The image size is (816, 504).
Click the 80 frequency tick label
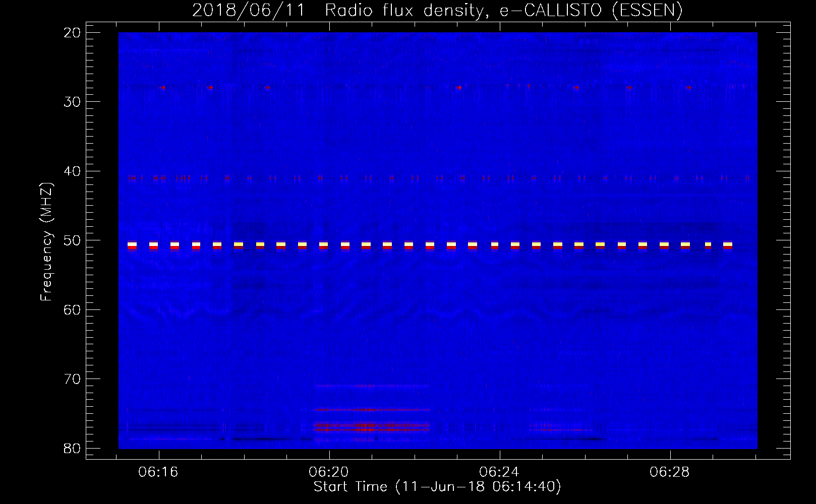pos(72,448)
